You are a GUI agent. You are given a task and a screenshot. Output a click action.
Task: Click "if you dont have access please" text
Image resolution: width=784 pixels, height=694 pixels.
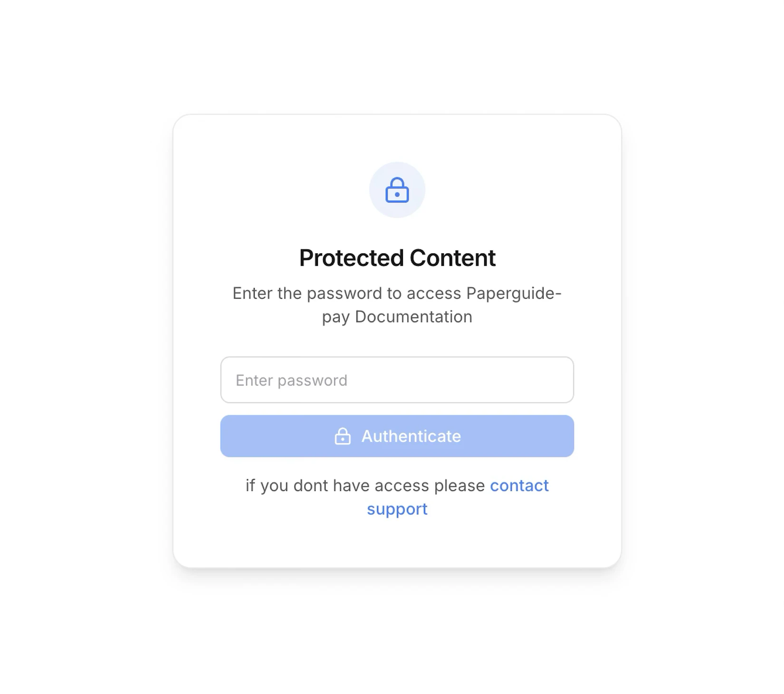click(x=365, y=485)
